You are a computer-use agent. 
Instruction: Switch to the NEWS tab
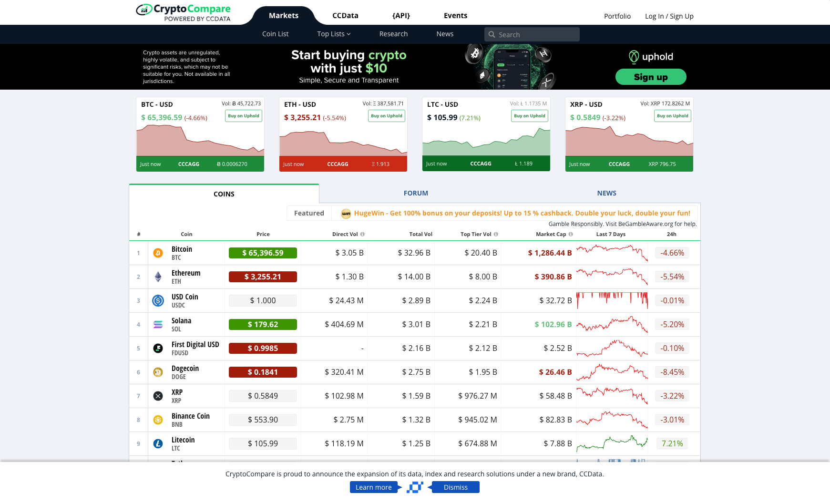[x=606, y=193]
